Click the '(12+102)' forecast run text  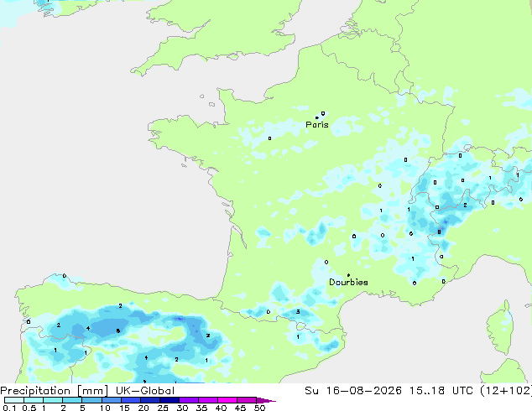[x=506, y=391]
